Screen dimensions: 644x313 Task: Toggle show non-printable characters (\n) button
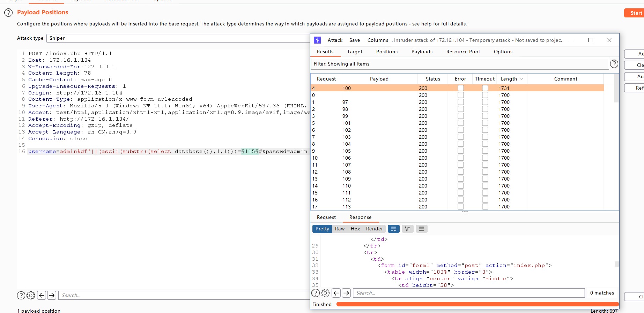408,229
